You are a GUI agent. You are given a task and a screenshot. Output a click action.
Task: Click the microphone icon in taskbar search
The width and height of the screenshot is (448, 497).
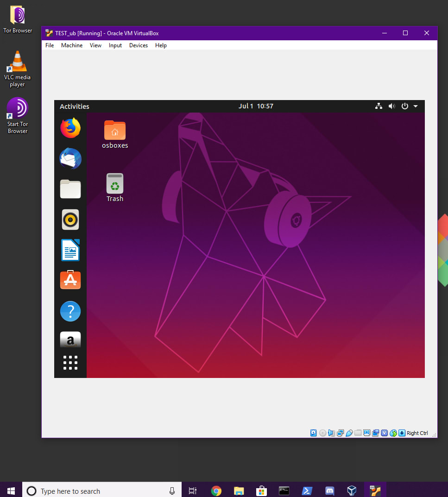tap(172, 491)
